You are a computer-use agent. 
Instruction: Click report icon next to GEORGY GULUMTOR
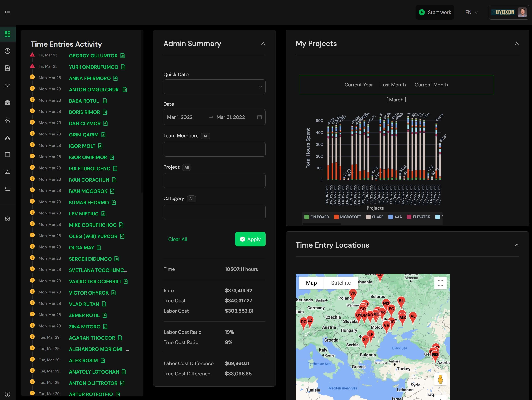click(122, 56)
